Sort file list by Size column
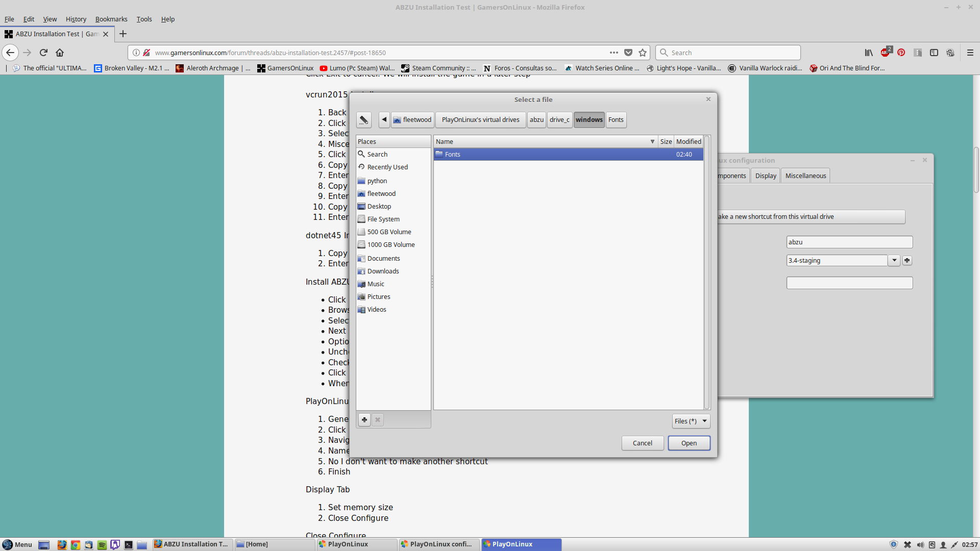Screen dimensions: 980x551 [666, 141]
